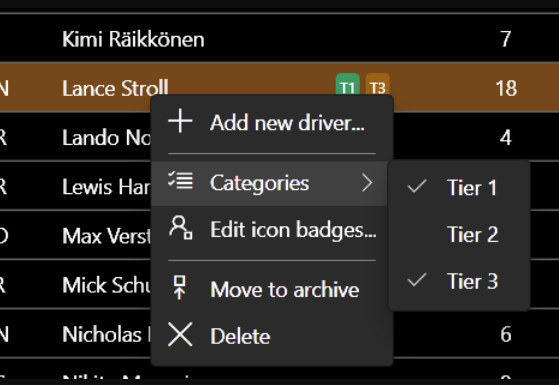Image resolution: width=559 pixels, height=385 pixels.
Task: Click the Categories checklist icon
Action: pyautogui.click(x=180, y=180)
